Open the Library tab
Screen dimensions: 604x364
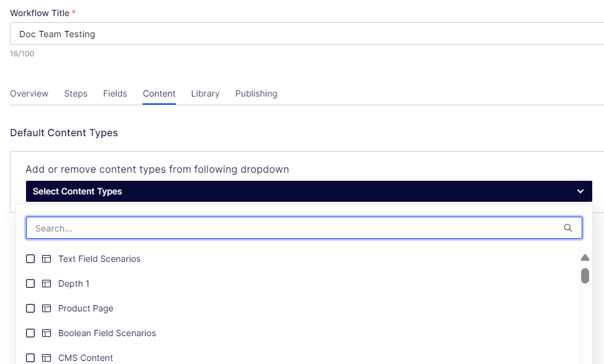pyautogui.click(x=205, y=93)
